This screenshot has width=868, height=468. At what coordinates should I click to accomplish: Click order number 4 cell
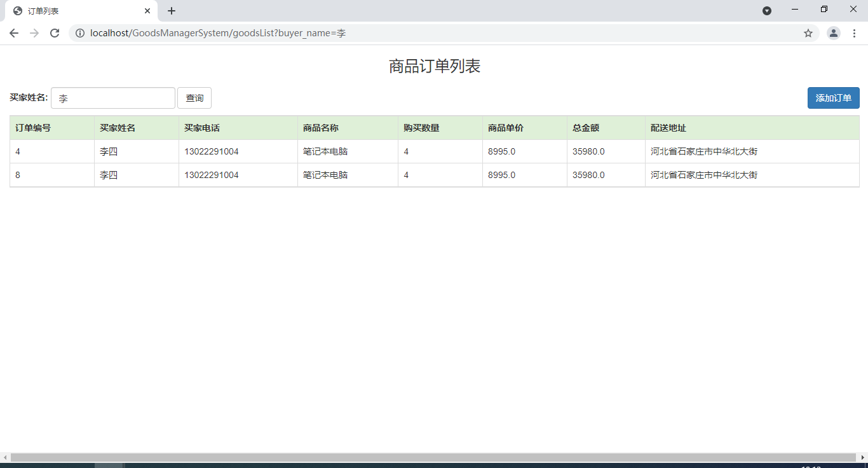(x=52, y=151)
